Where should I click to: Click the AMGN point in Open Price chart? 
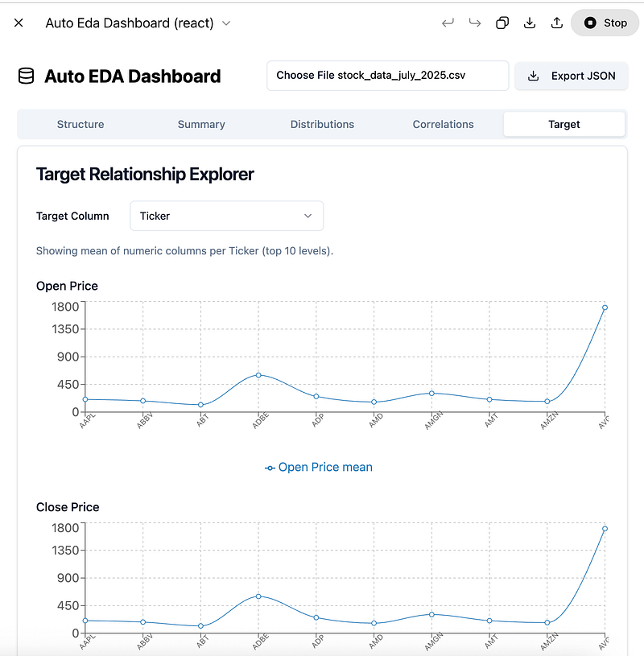pyautogui.click(x=431, y=394)
